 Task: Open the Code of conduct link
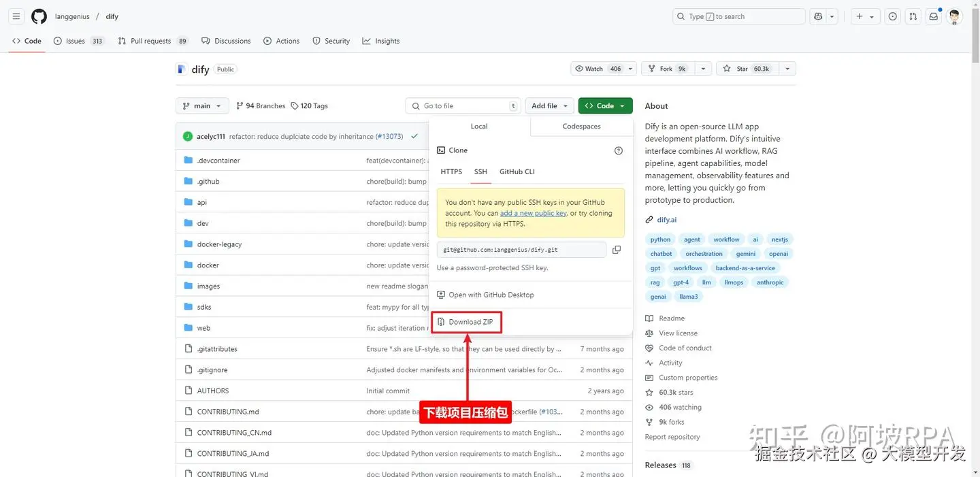click(x=685, y=348)
